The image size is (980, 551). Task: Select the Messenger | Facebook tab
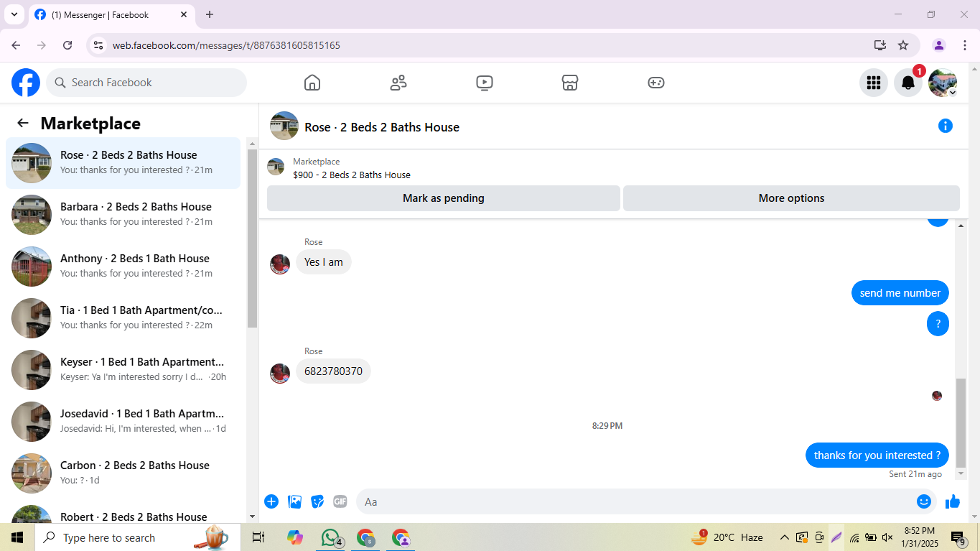click(x=111, y=14)
